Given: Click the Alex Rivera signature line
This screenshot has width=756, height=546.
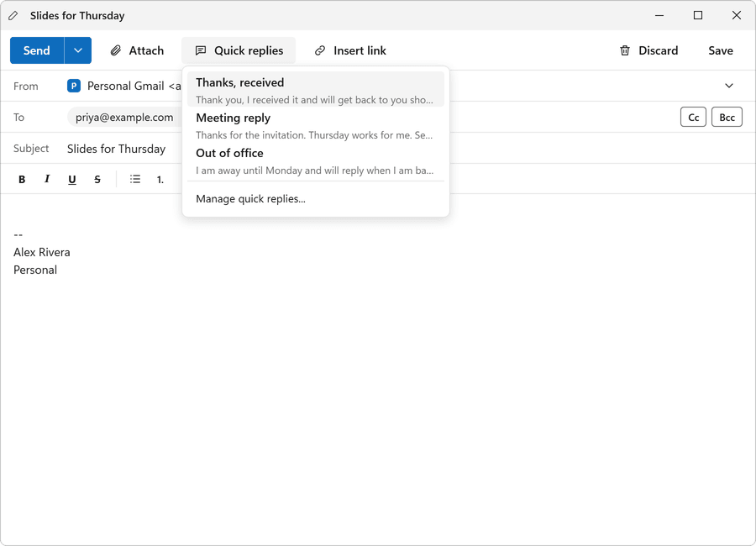Looking at the screenshot, I should [41, 252].
